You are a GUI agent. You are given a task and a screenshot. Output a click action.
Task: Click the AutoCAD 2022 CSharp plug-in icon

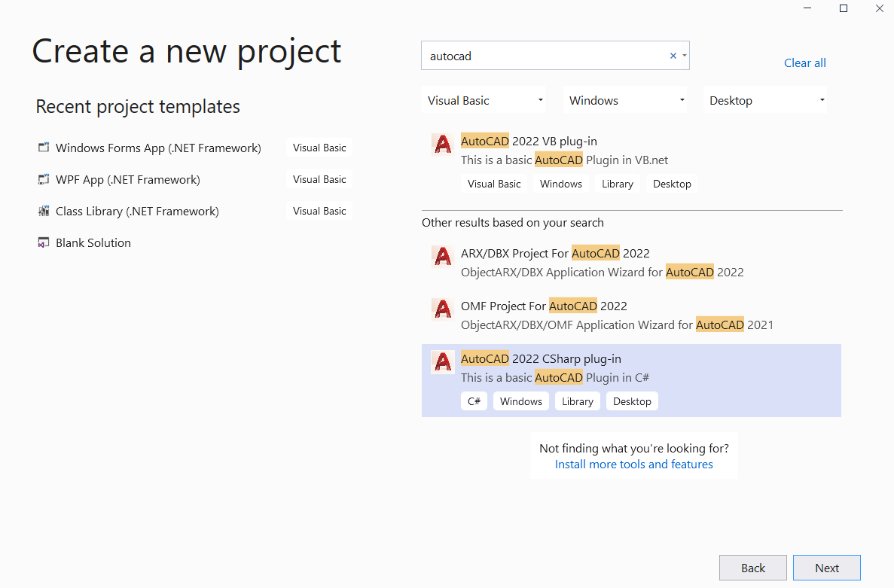pyautogui.click(x=442, y=361)
